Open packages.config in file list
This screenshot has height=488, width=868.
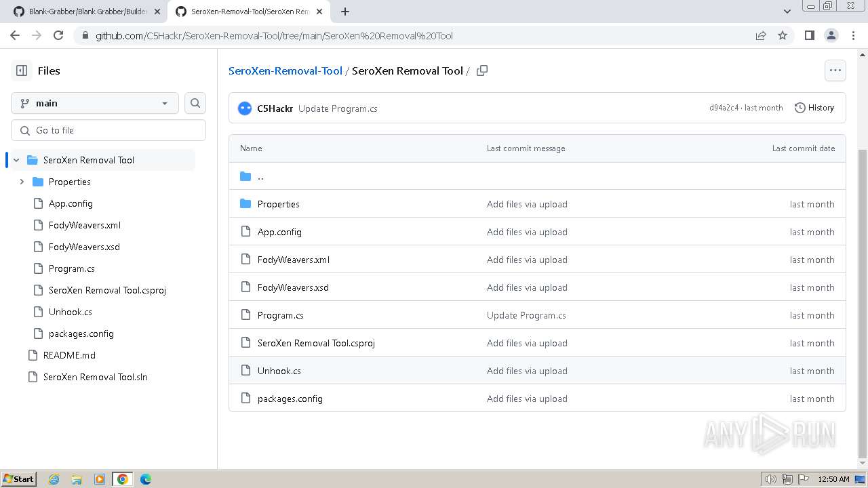point(290,399)
